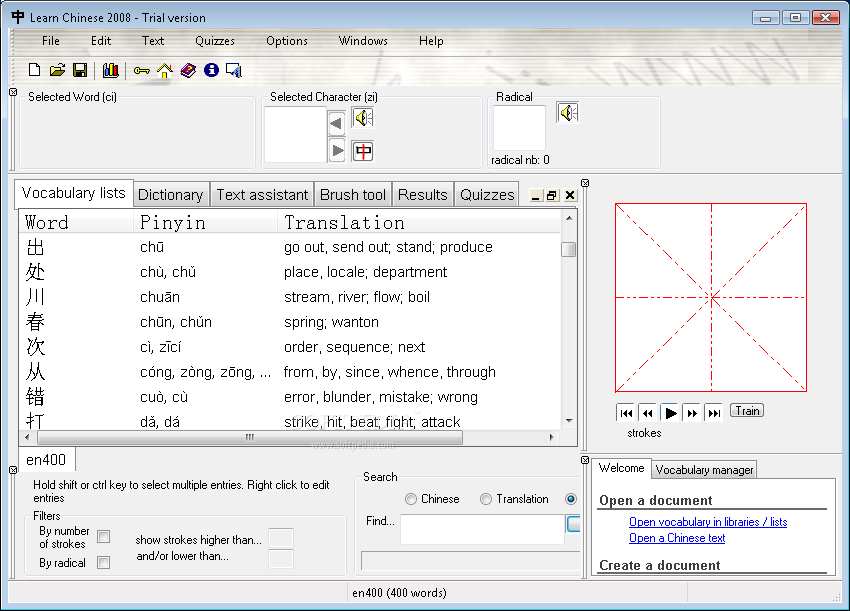Image resolution: width=850 pixels, height=611 pixels.
Task: Click the yellow key toolbar icon
Action: point(141,70)
